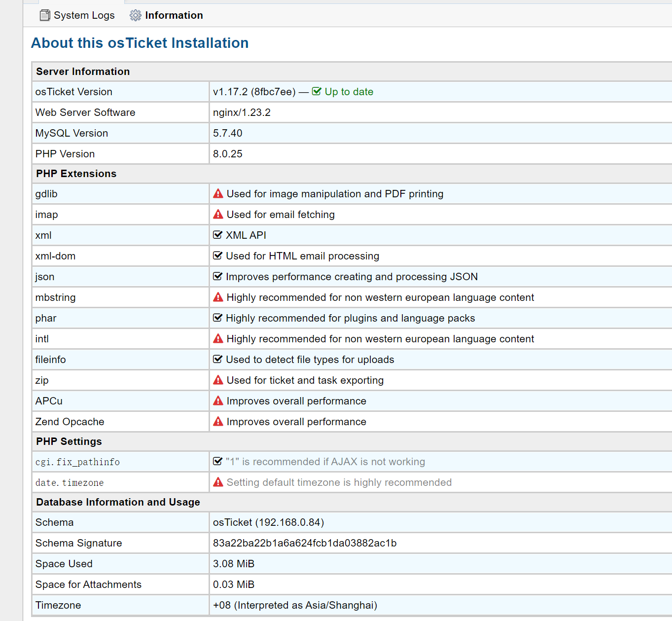This screenshot has height=621, width=672.
Task: Click the APCu warning triangle icon
Action: 218,401
